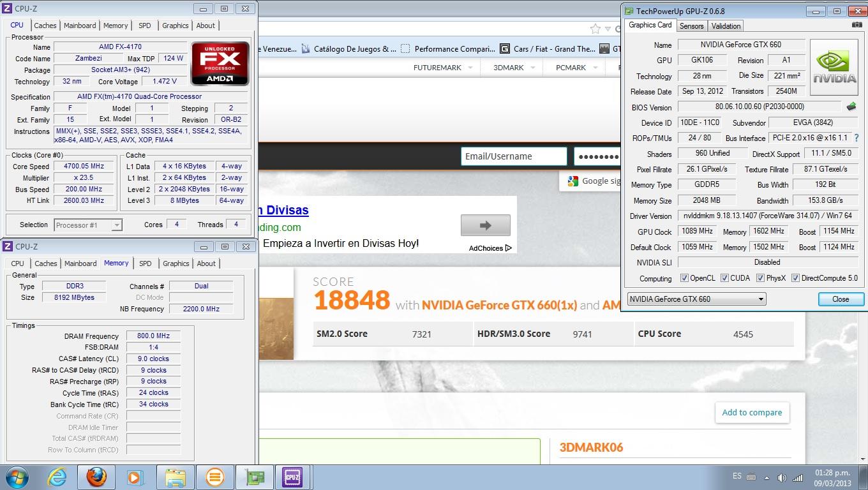The width and height of the screenshot is (868, 490).
Task: Switch to GPU-Z taskbar icon
Action: (x=254, y=477)
